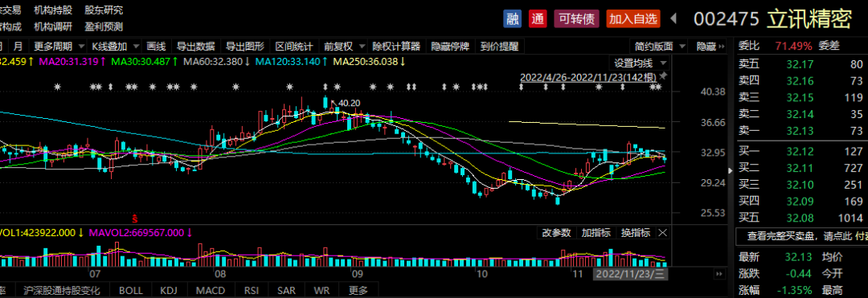Click the MA20:31.319 legend value
Viewport: 868px width, 298px height.
click(68, 61)
